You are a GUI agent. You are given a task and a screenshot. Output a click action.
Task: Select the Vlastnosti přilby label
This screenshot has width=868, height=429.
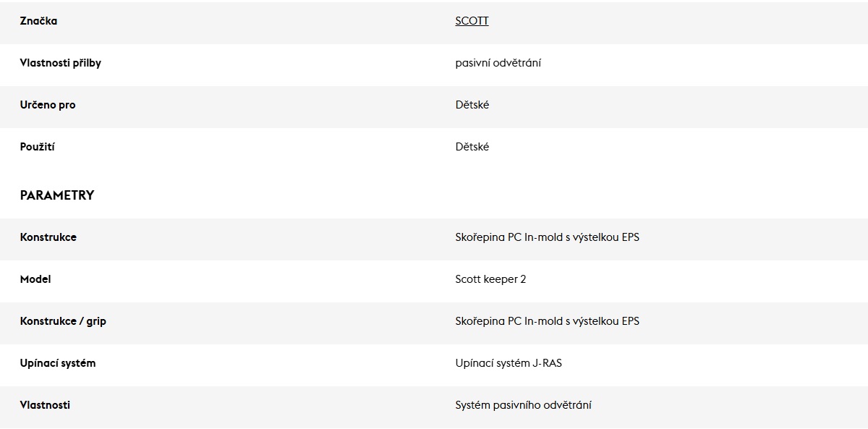coord(61,63)
